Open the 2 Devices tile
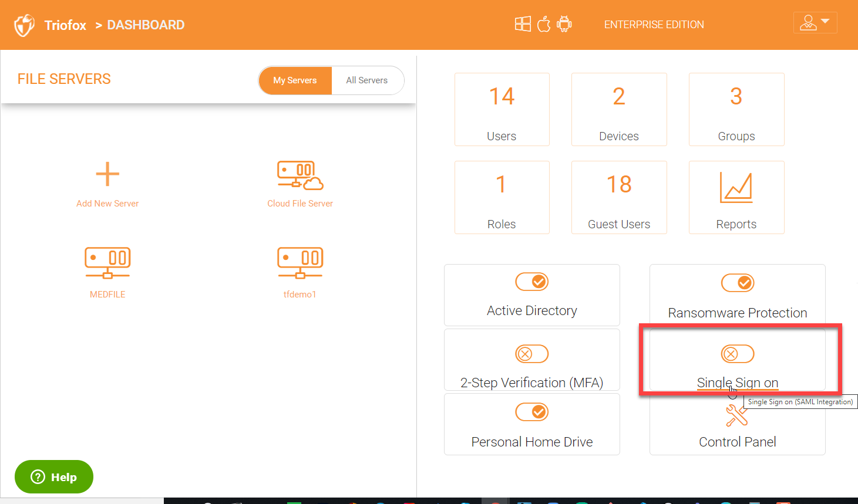The width and height of the screenshot is (858, 504). (x=619, y=109)
